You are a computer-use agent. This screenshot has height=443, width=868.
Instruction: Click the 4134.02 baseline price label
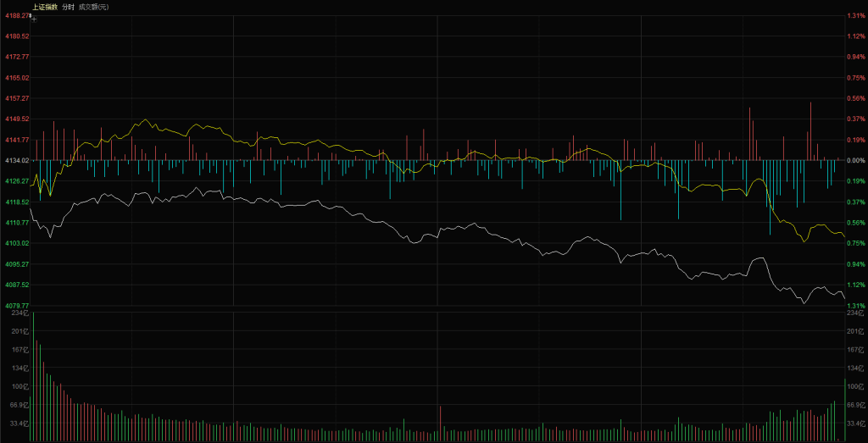click(x=16, y=160)
